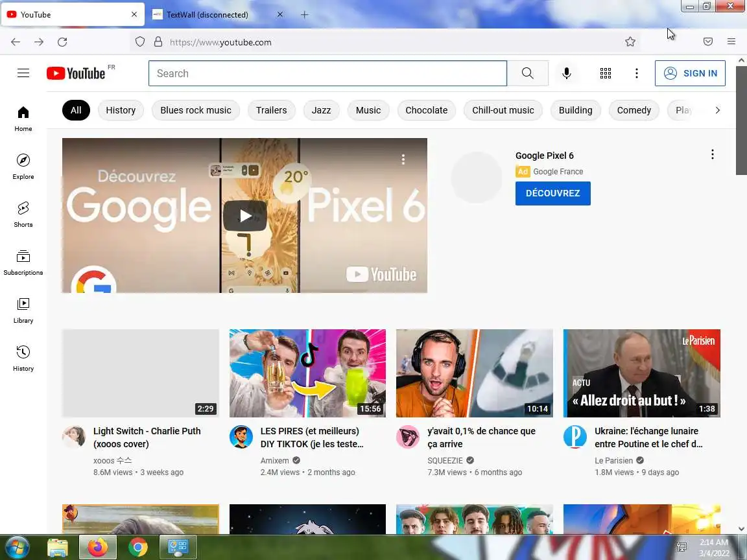Screen dimensions: 747x560
Task: Select the All filter chip
Action: click(76, 110)
